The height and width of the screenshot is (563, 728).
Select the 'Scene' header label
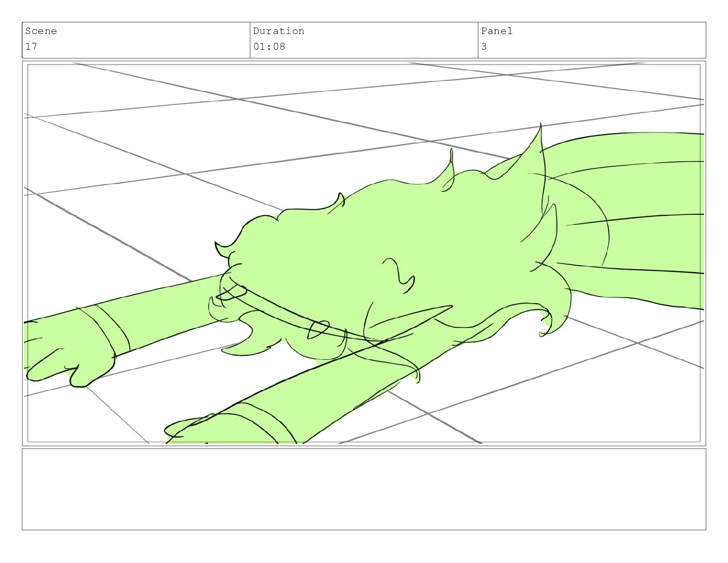click(41, 31)
